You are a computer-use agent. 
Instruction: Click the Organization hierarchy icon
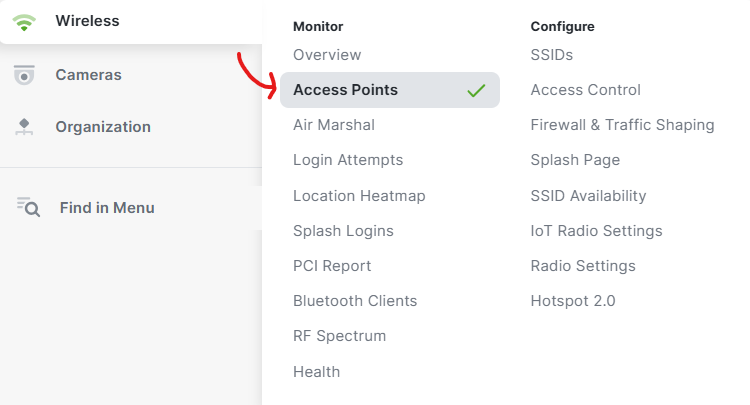(24, 127)
